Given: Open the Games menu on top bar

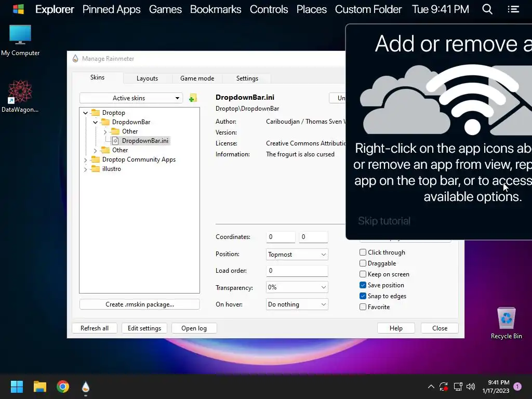Looking at the screenshot, I should 165,9.
